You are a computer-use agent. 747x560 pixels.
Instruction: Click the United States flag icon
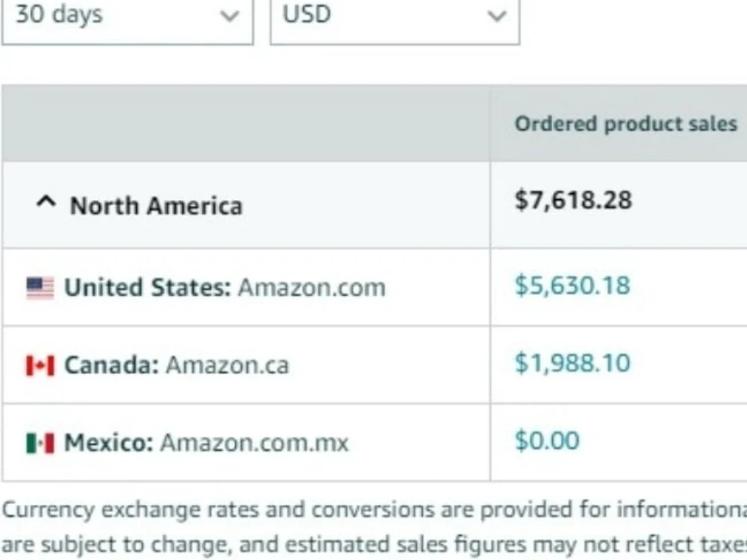coord(40,287)
